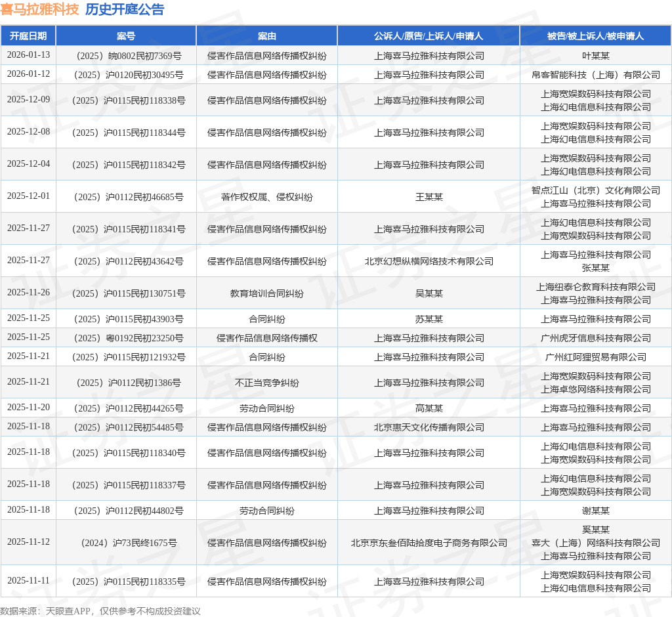Select case number (2025)皖0802民初7369号

(x=129, y=56)
